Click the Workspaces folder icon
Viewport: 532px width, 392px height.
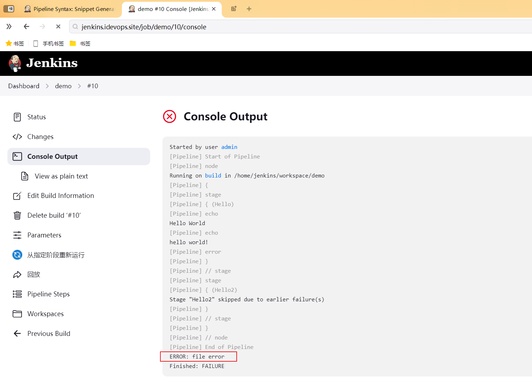17,314
